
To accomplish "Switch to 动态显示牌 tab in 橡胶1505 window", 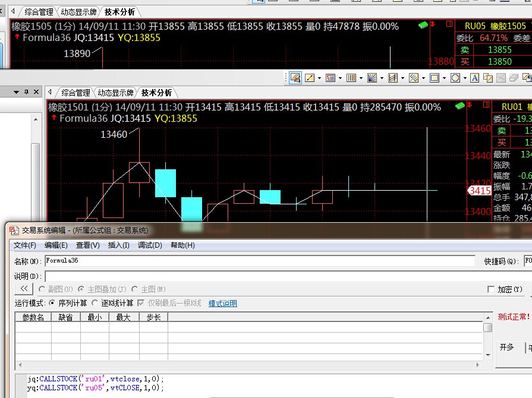I will [x=78, y=12].
